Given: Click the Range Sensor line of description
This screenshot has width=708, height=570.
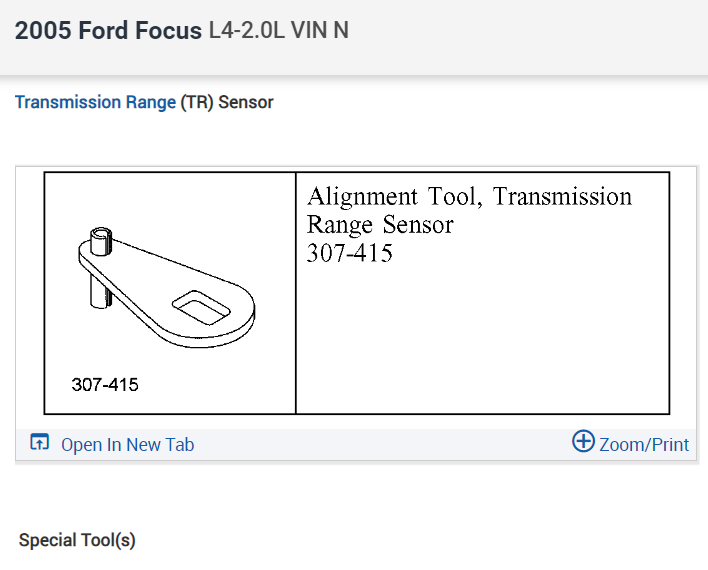Looking at the screenshot, I should (x=379, y=225).
